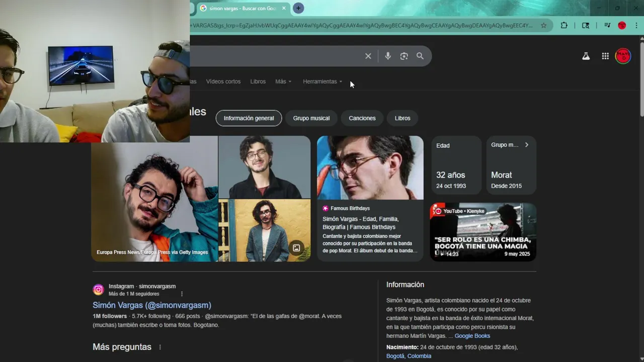Open Search Labs flask icon

pos(586,56)
